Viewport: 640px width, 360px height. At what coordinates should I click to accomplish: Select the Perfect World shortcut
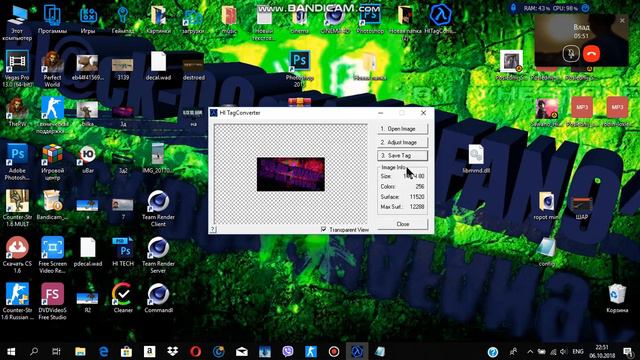point(52,69)
